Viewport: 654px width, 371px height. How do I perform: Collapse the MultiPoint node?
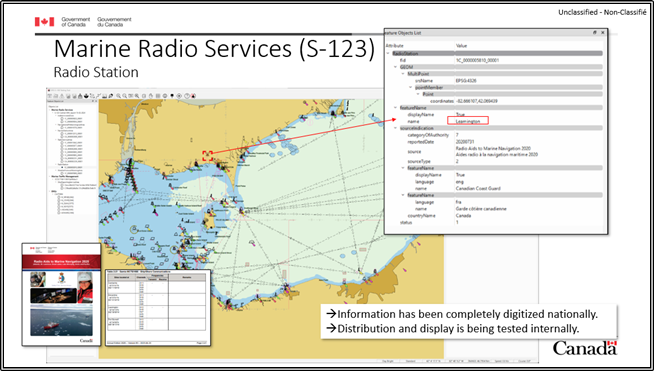(403, 74)
